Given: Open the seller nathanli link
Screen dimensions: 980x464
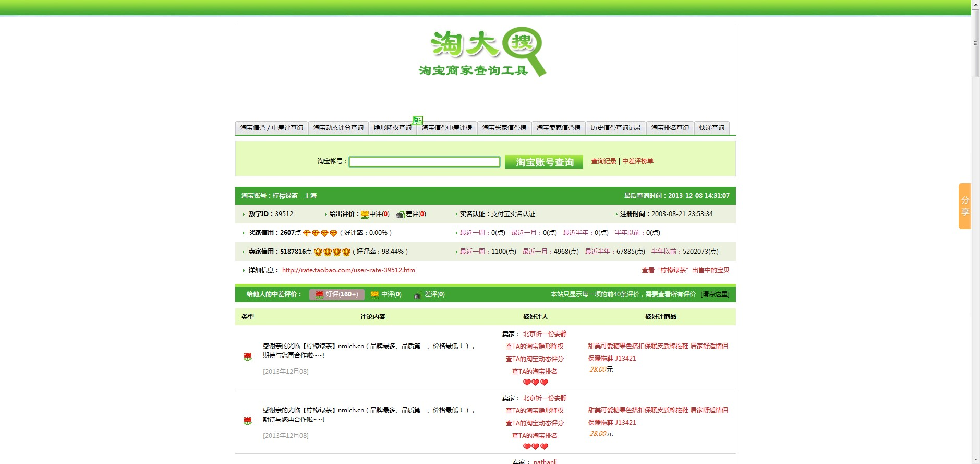Looking at the screenshot, I should (545, 462).
